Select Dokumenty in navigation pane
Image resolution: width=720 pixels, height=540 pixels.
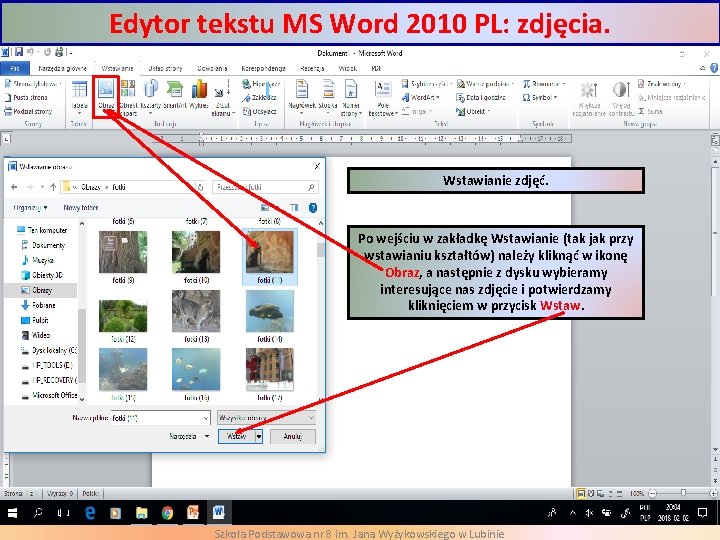coord(43,245)
